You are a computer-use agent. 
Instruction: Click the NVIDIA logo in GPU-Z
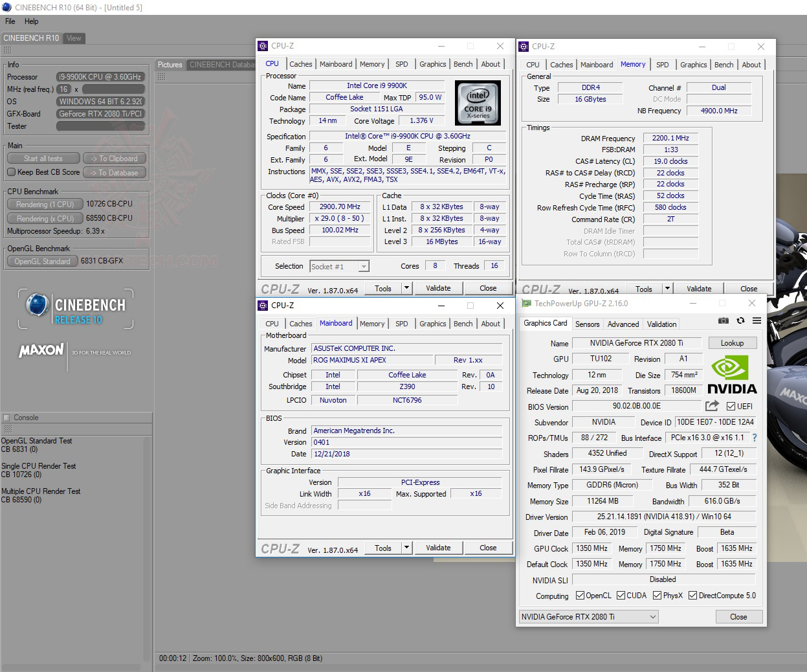(x=731, y=375)
